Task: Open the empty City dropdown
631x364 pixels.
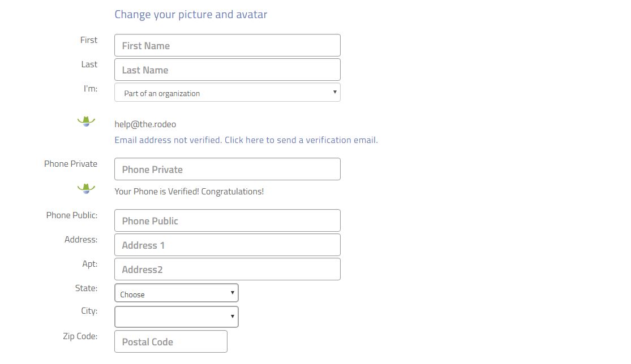Action: coord(177,317)
